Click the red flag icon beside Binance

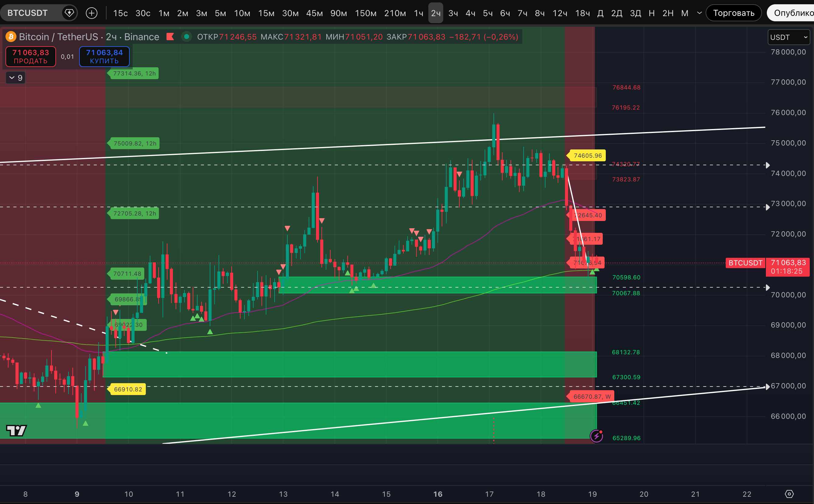(x=170, y=37)
